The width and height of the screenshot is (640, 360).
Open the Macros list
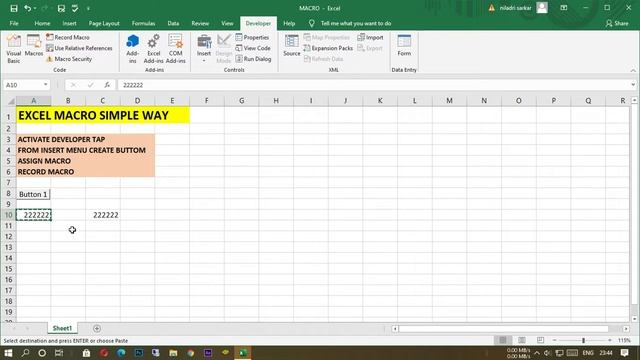33,46
